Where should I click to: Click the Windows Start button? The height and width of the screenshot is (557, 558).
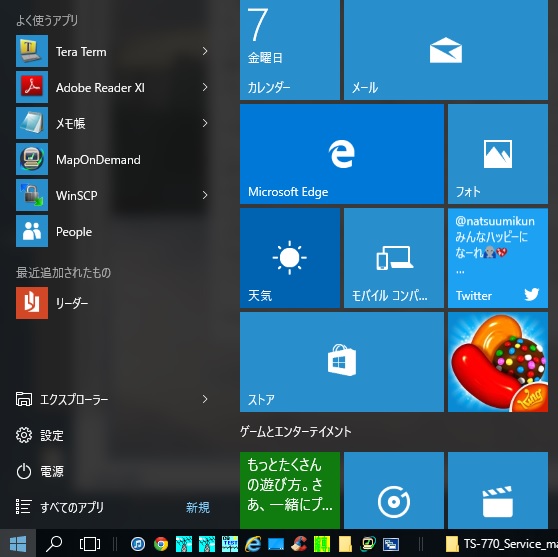point(18,543)
